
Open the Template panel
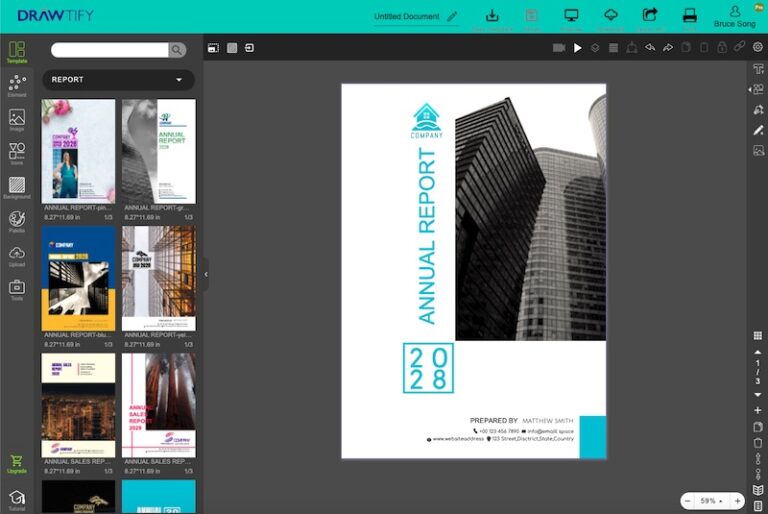17,52
